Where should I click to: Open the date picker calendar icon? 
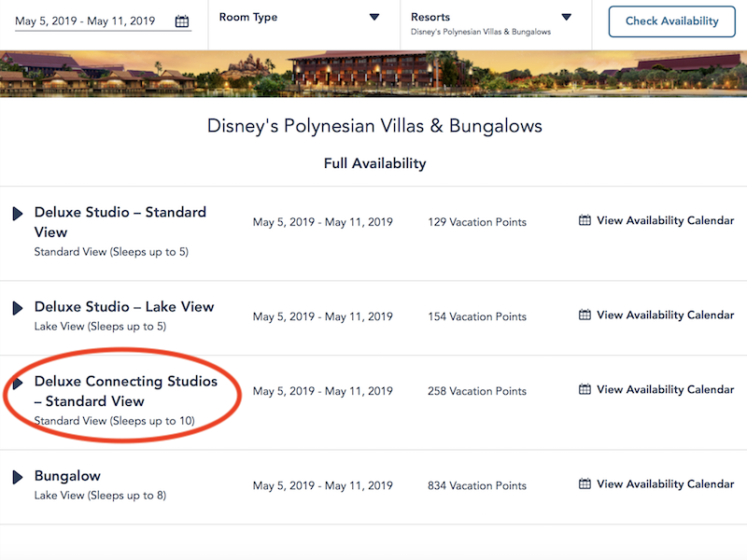(x=181, y=21)
